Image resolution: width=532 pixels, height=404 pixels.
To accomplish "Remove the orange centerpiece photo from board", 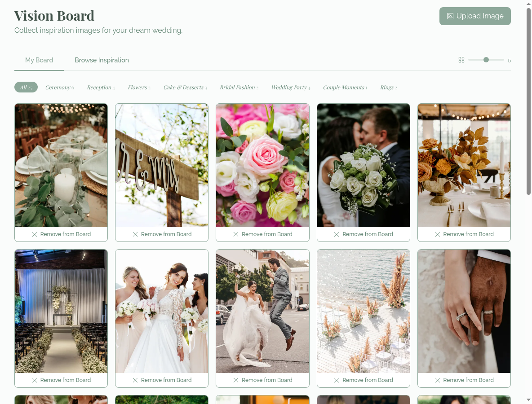I will (464, 234).
